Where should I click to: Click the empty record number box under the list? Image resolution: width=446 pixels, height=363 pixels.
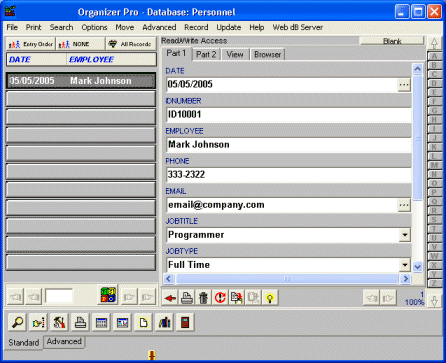point(59,296)
